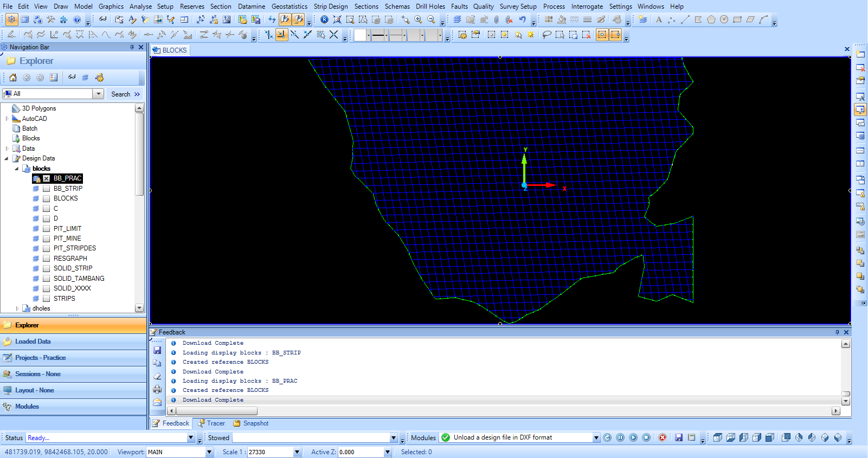Switch to the Tracer tab
This screenshot has height=458, width=868.
point(211,423)
